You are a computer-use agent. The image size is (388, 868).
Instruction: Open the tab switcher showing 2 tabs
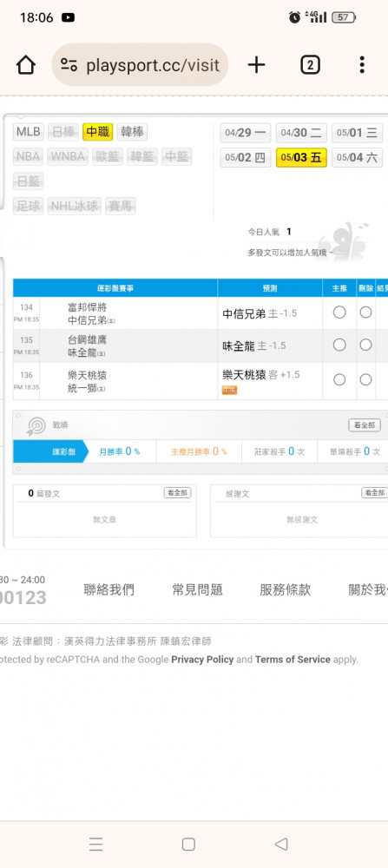tap(310, 65)
